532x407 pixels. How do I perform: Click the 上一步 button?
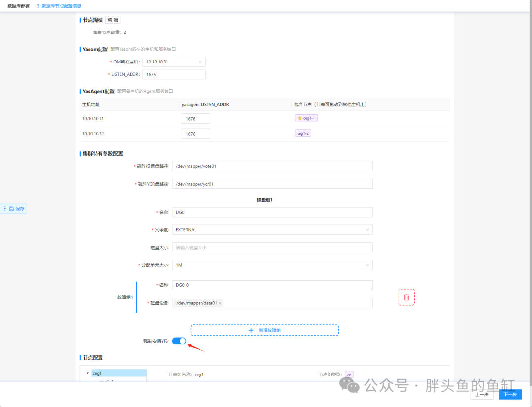point(482,394)
